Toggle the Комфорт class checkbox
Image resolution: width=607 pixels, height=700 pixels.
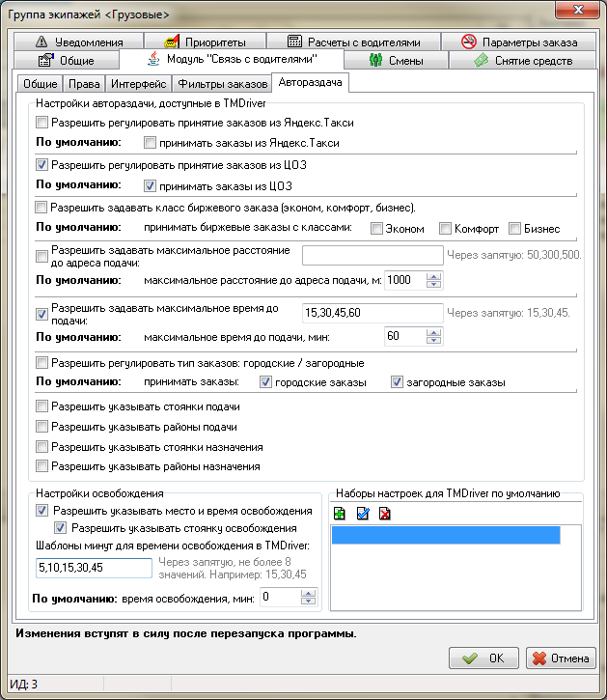[x=446, y=229]
